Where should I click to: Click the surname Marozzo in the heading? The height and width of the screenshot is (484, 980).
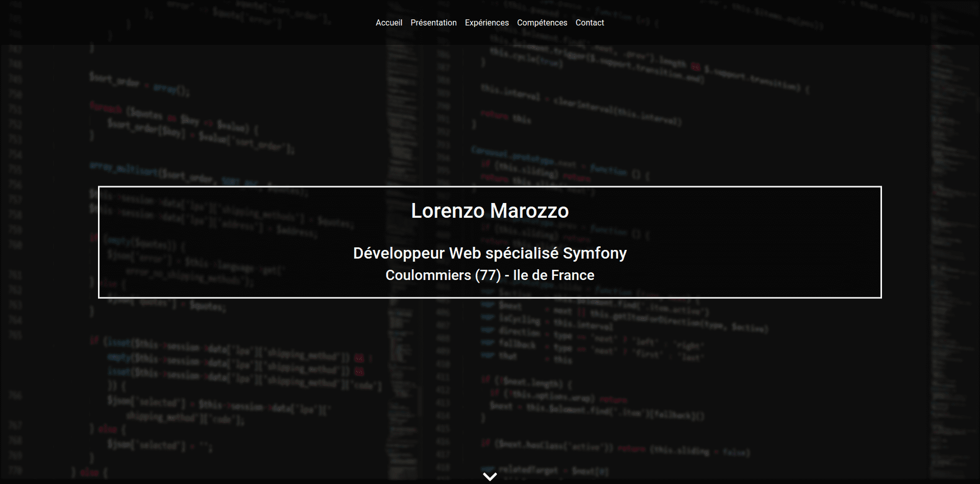click(529, 211)
